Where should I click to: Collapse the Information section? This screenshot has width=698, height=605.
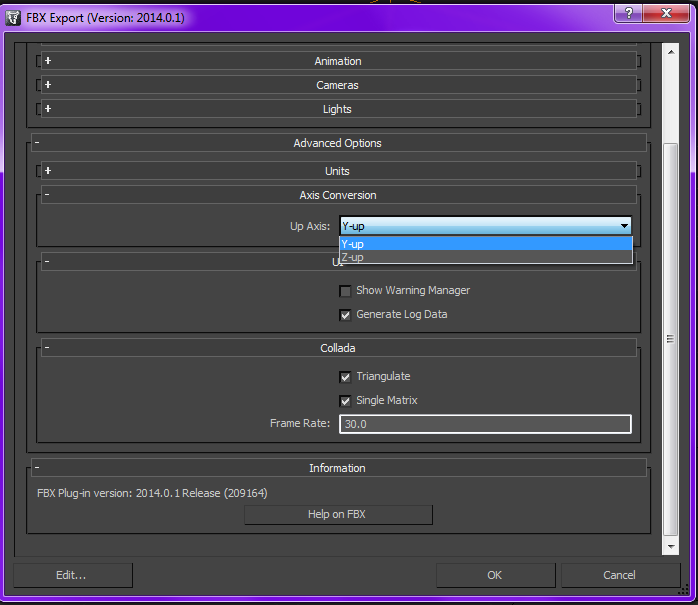click(338, 468)
